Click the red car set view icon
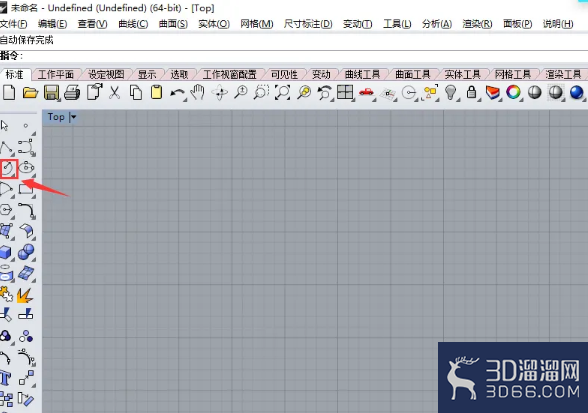The height and width of the screenshot is (413, 588). pyautogui.click(x=367, y=92)
